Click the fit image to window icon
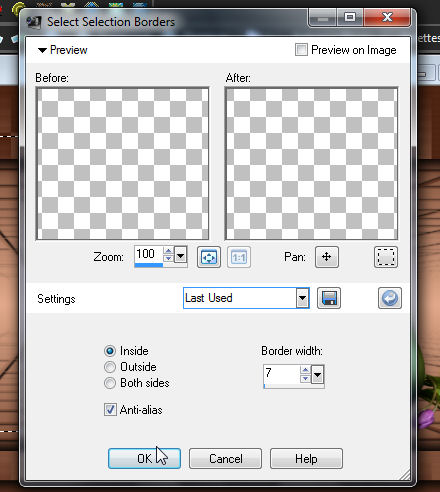440x492 pixels. coord(209,257)
